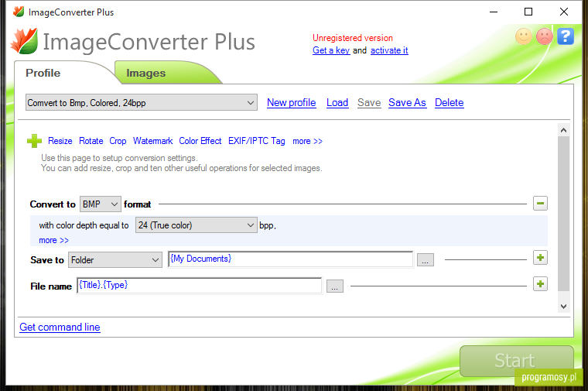Add a Rotate operation
588x391 pixels.
point(91,141)
